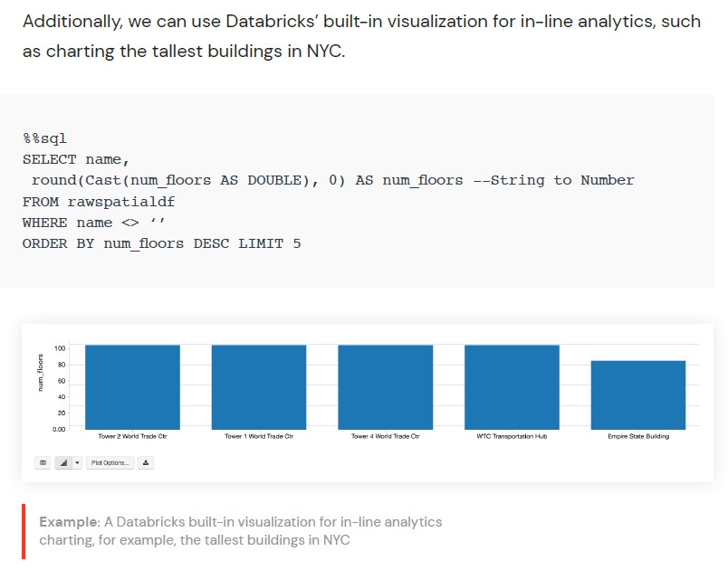Click the Tower 2 World Trade Ctr label
This screenshot has height=570, width=728.
coord(132,436)
